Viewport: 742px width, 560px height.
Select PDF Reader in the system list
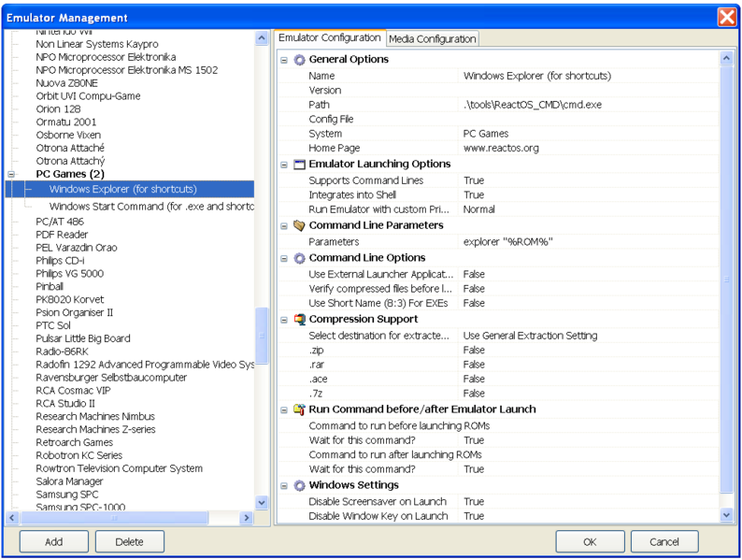62,235
